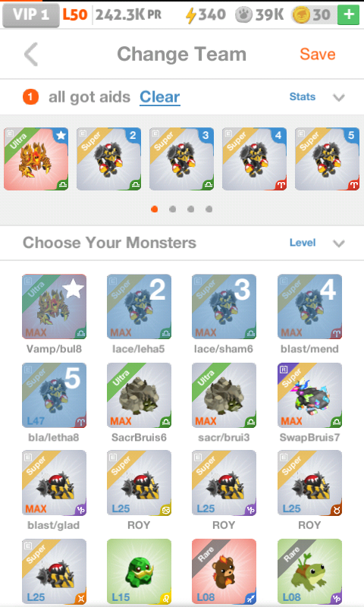Save the team changes
364x607 pixels.
[318, 54]
